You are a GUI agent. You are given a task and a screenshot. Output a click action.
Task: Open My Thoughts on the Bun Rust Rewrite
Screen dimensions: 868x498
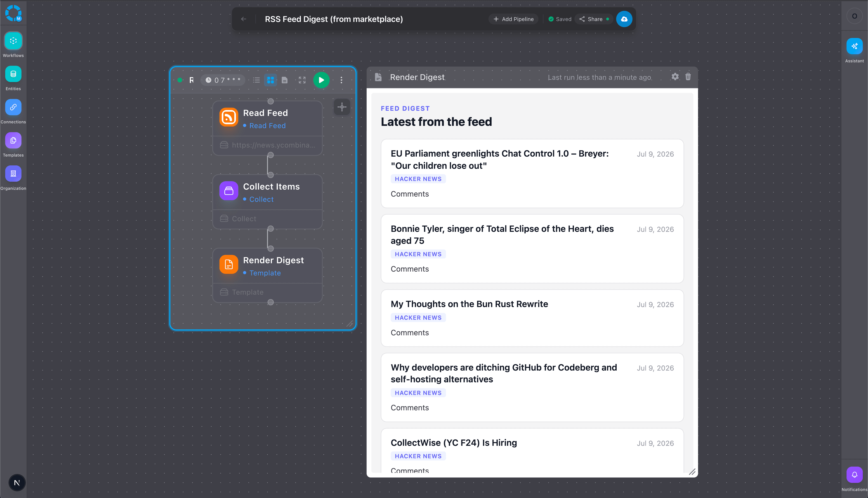pyautogui.click(x=469, y=304)
